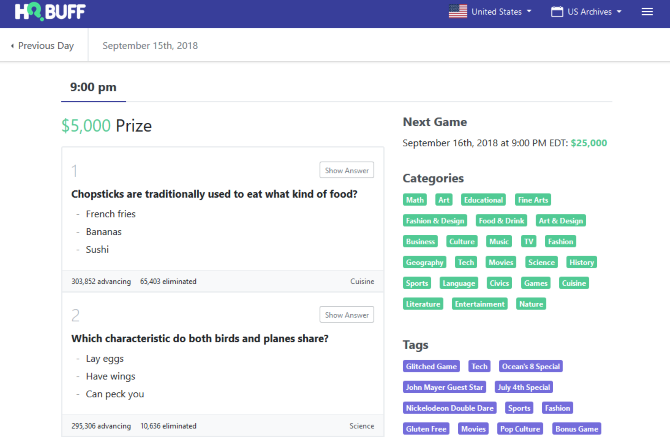The width and height of the screenshot is (670, 437).
Task: Go to the Previous Day link
Action: coord(45,46)
